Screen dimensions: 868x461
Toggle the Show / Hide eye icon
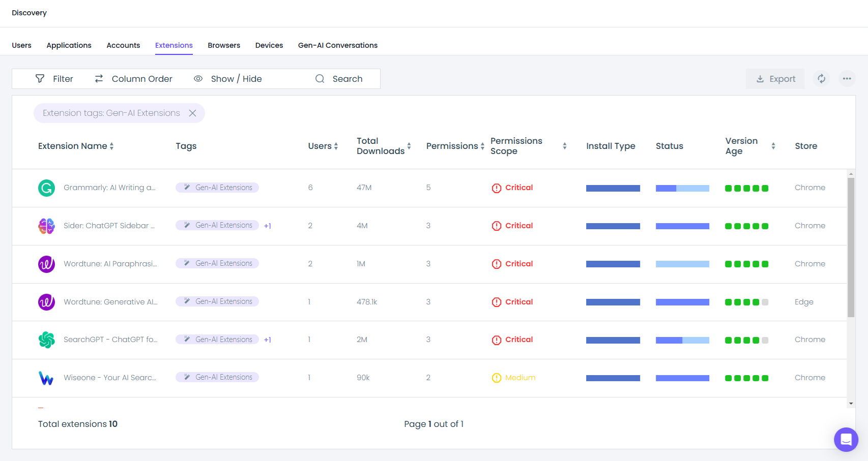click(198, 79)
